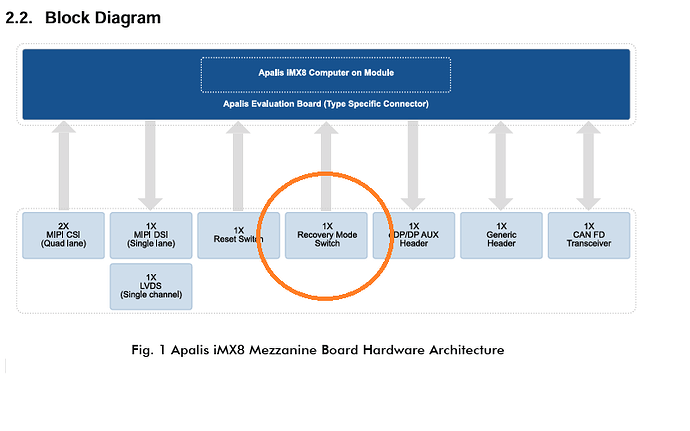The height and width of the screenshot is (431, 690).
Task: Click the up arrow above Reset Switch block
Action: [238, 166]
